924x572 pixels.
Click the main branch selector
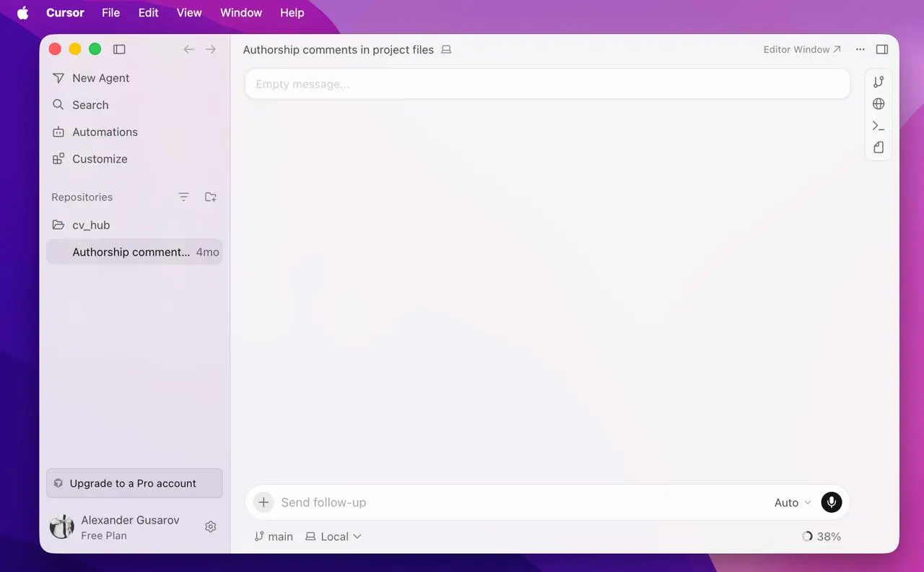point(274,537)
